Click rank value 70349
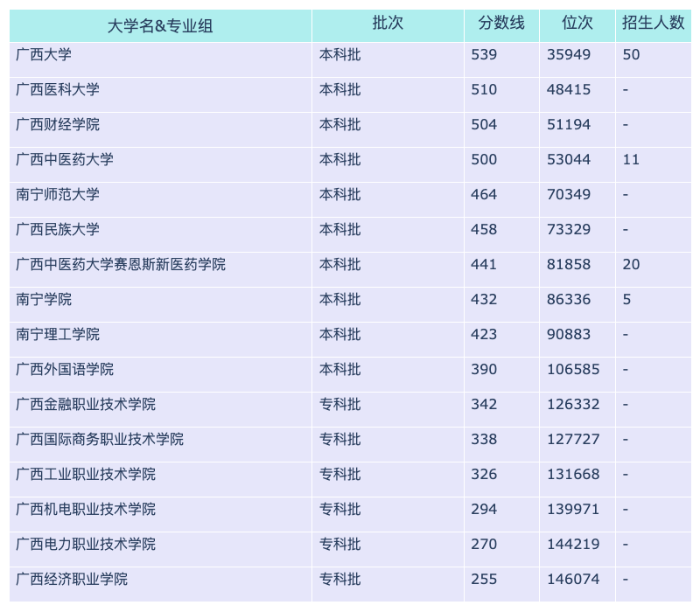Viewport: 700px width, 612px height. click(569, 194)
